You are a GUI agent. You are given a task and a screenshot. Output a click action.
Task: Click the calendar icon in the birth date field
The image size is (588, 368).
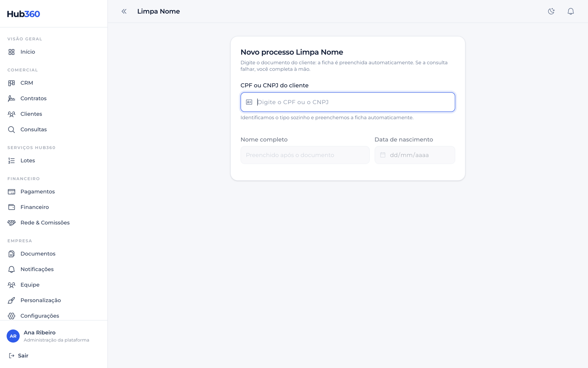pos(383,155)
